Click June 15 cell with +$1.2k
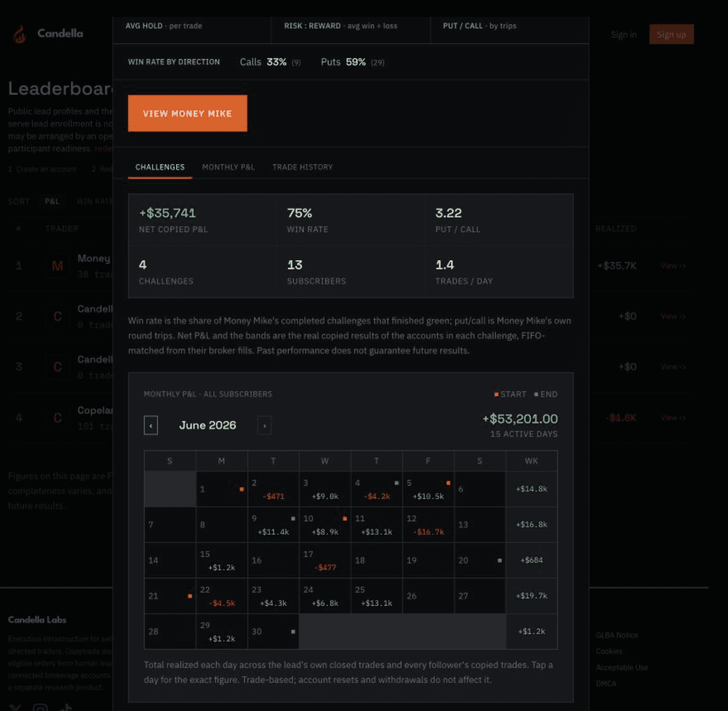The width and height of the screenshot is (728, 711). coord(222,560)
